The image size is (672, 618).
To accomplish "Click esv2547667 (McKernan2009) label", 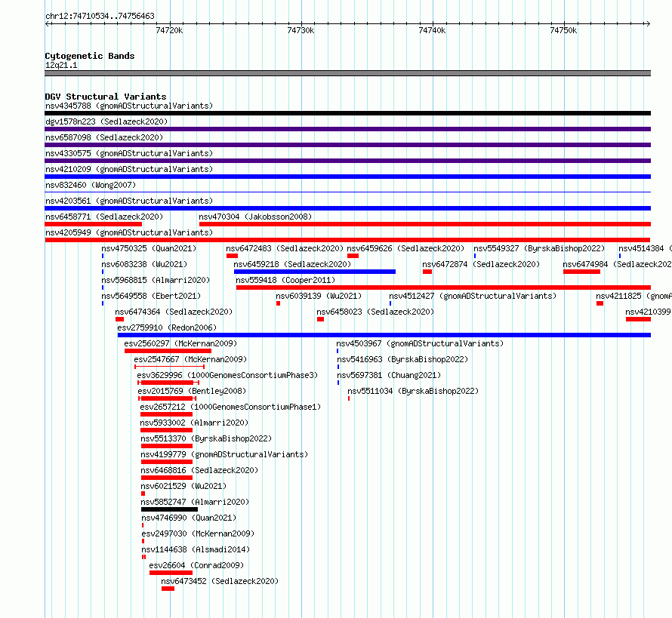I will [x=190, y=359].
